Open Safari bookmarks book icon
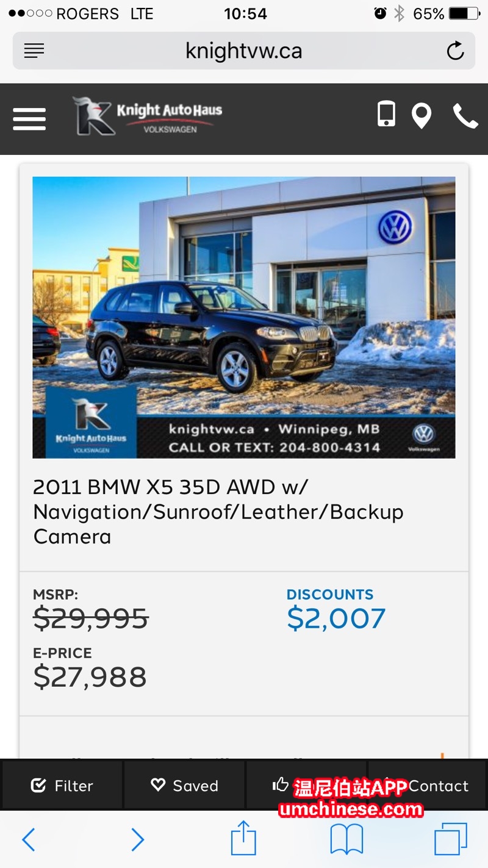 (x=346, y=839)
